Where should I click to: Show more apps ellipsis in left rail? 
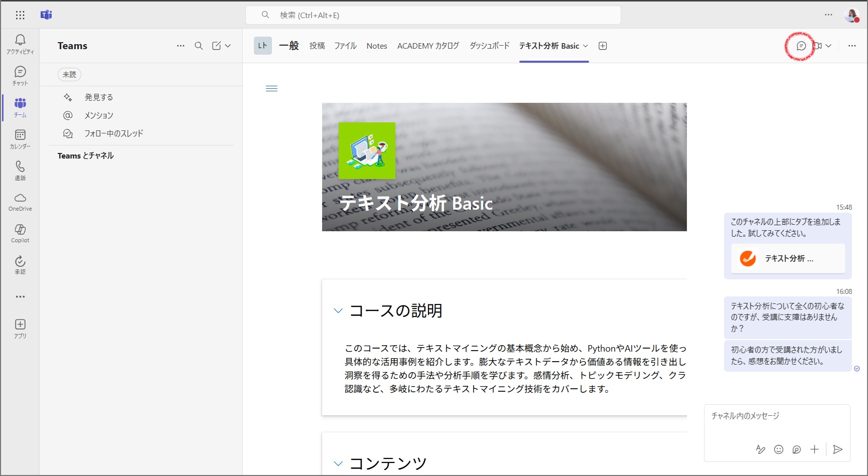coord(20,296)
